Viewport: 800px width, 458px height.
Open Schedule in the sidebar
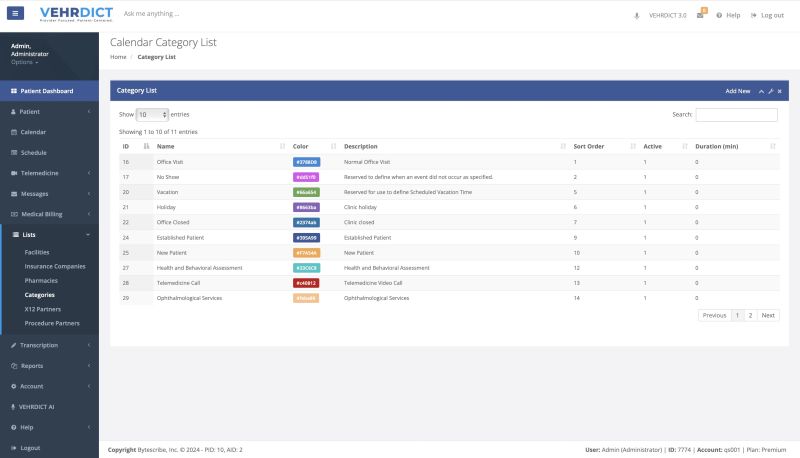coord(33,153)
